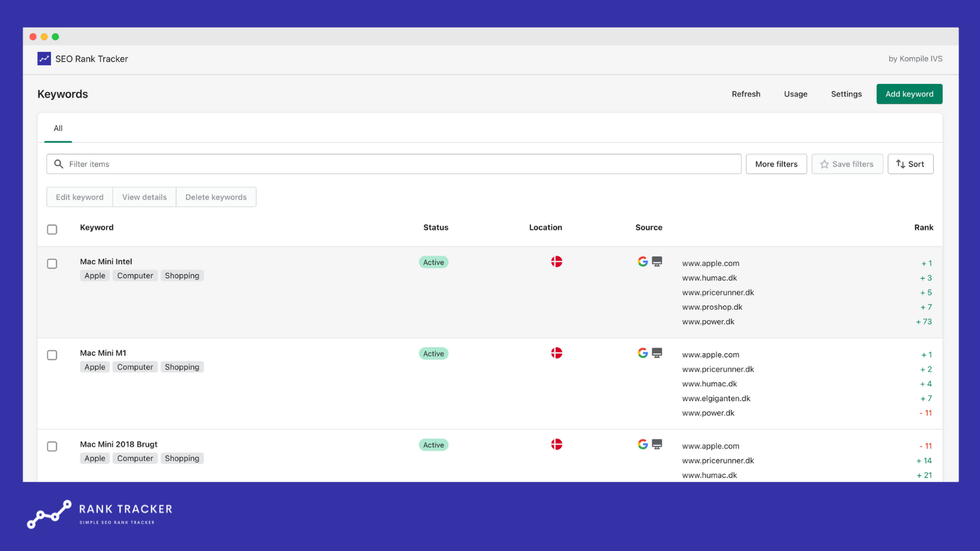Click the View details button
Viewport: 980px width, 551px height.
point(145,197)
